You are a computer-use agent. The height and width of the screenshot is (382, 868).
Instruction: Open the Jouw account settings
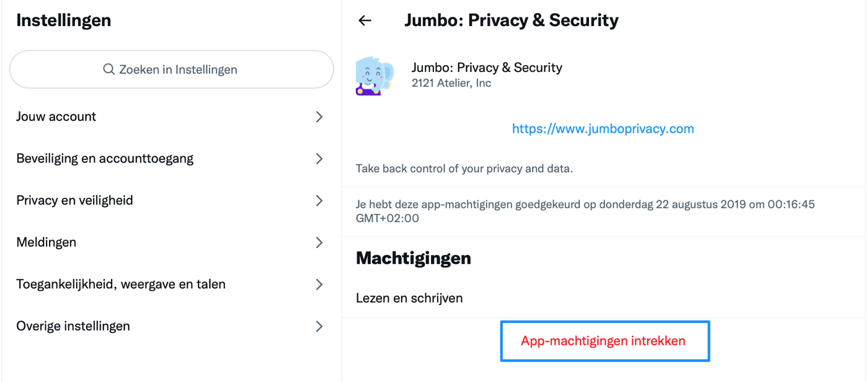click(170, 117)
